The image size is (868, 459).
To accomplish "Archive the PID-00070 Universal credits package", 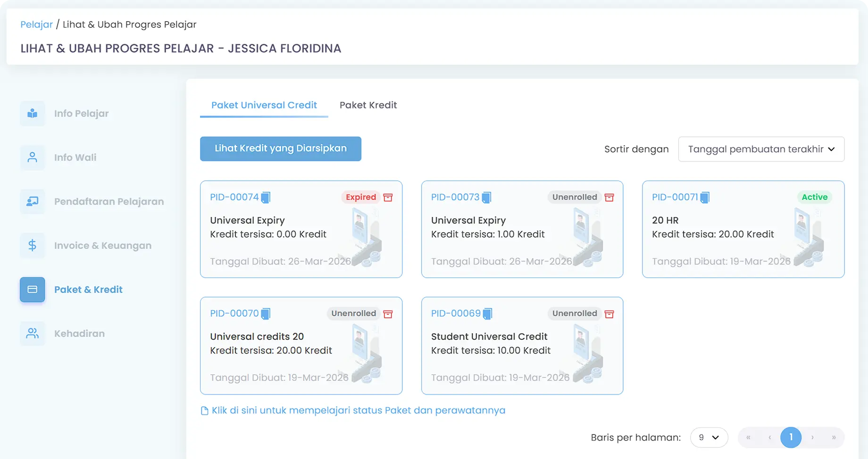I will pos(388,314).
